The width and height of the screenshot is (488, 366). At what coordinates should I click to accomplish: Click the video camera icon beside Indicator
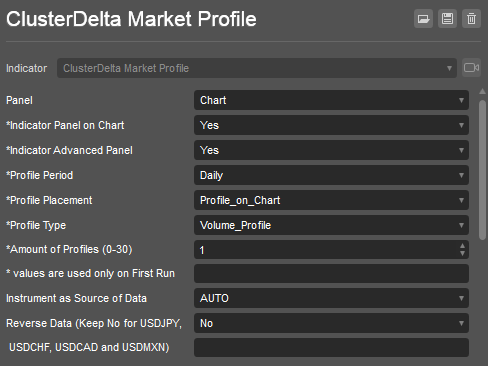tap(471, 68)
